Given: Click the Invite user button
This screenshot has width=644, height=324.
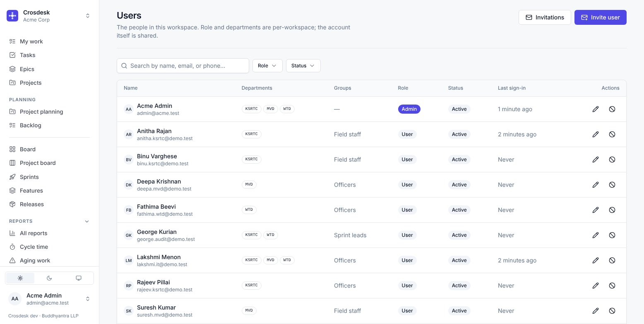Looking at the screenshot, I should [x=601, y=17].
